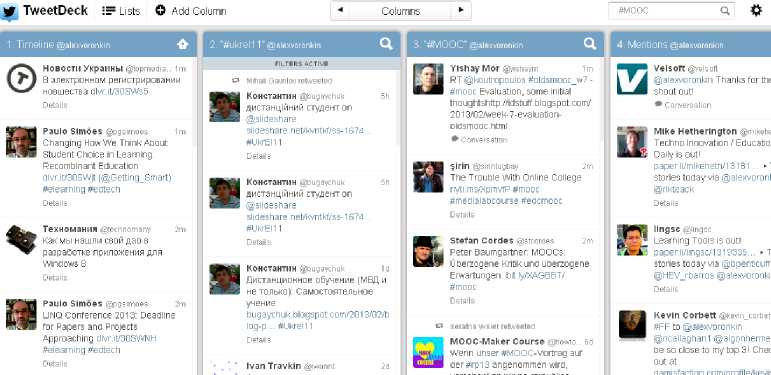Move to previous columns with left arrow
The width and height of the screenshot is (771, 375).
(x=340, y=10)
